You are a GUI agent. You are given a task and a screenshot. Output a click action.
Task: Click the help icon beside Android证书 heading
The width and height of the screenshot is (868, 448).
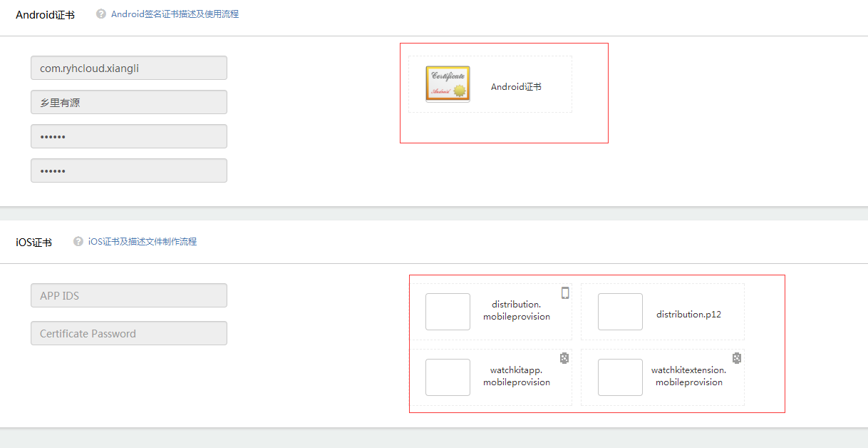(101, 14)
